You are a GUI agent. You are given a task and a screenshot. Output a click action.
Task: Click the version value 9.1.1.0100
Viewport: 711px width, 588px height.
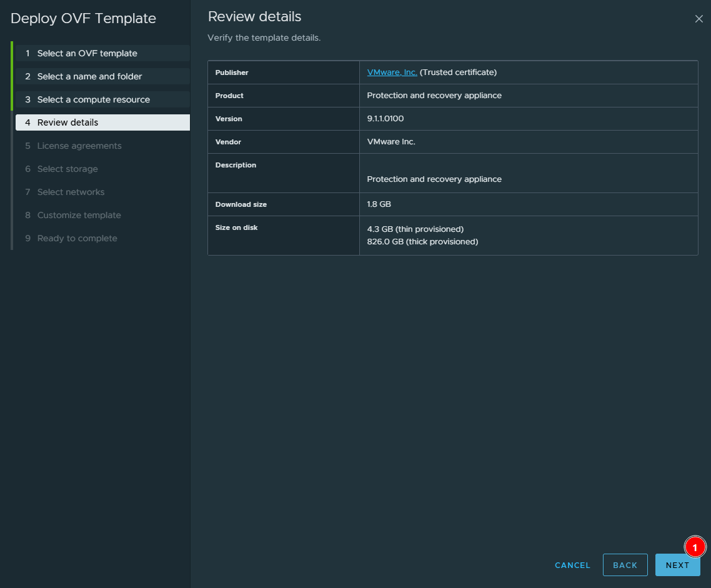385,118
